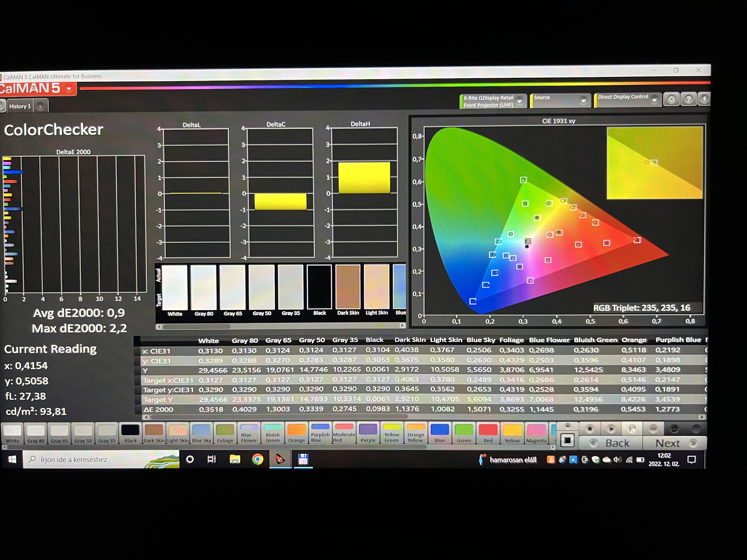The image size is (747, 560).
Task: Click the continuous infinity read button
Action: pos(653,429)
